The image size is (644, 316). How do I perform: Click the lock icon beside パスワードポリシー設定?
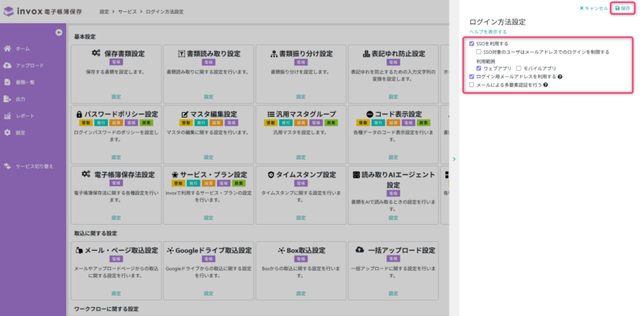coord(79,114)
